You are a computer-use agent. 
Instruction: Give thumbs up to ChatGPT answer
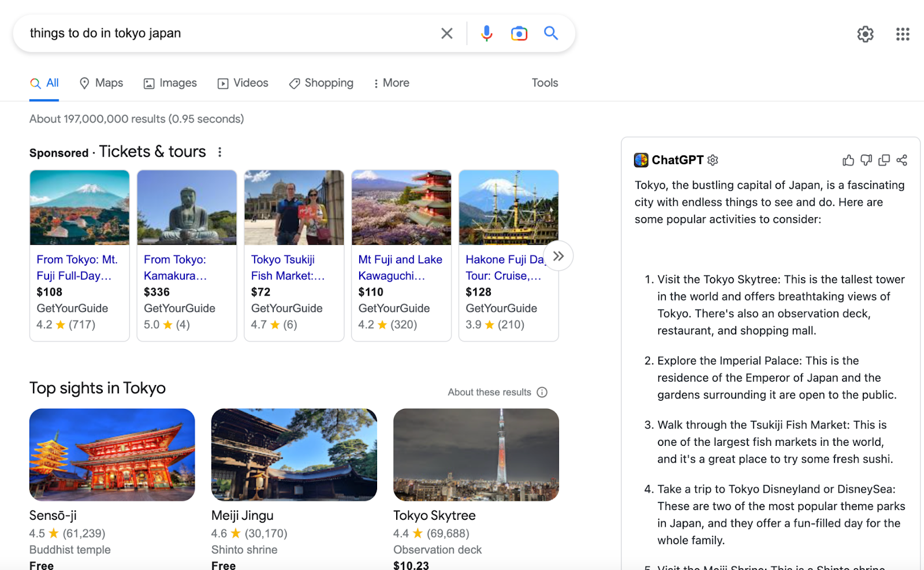point(848,160)
